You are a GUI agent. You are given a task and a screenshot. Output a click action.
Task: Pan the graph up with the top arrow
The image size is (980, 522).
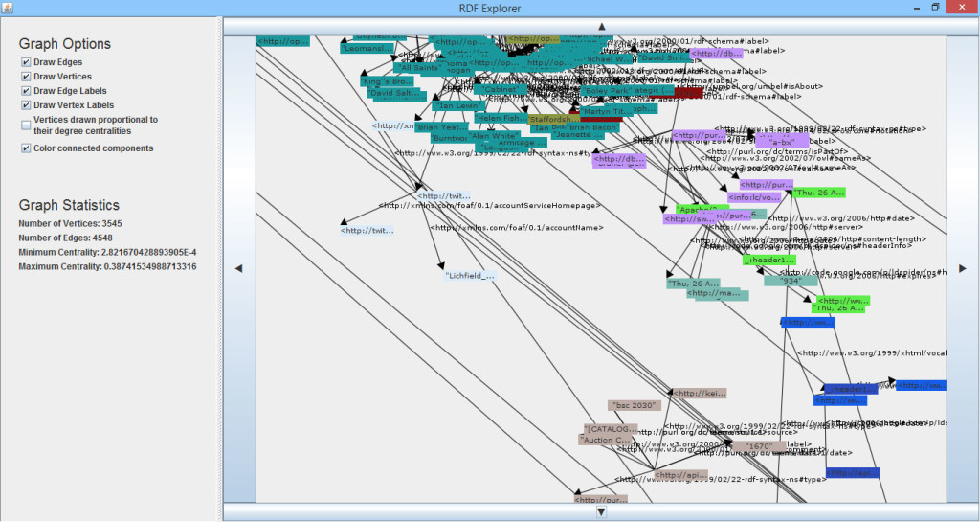[601, 28]
